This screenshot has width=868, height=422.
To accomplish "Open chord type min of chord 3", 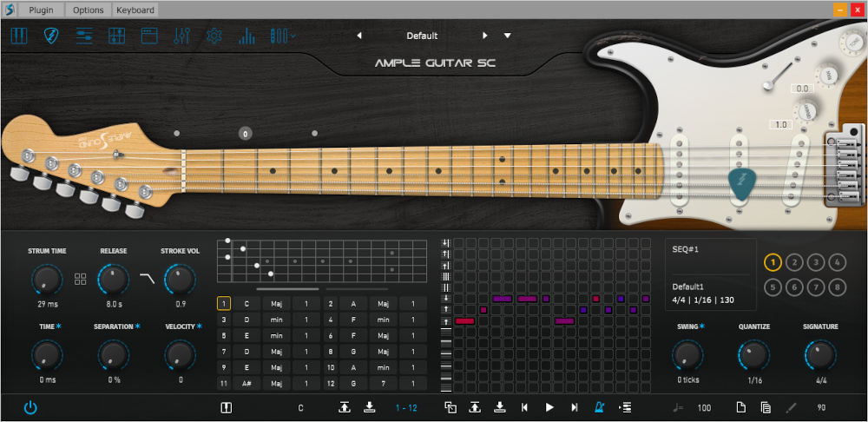I will [x=276, y=320].
